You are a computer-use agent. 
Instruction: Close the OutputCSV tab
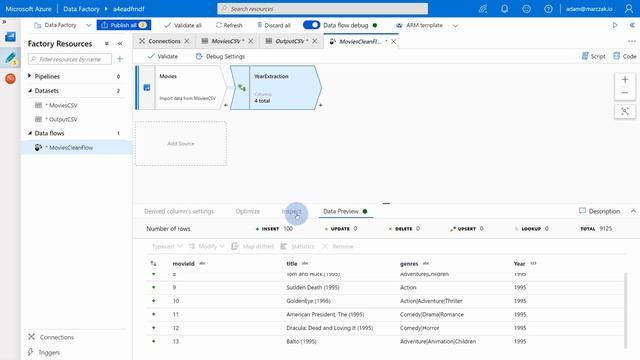tap(315, 41)
